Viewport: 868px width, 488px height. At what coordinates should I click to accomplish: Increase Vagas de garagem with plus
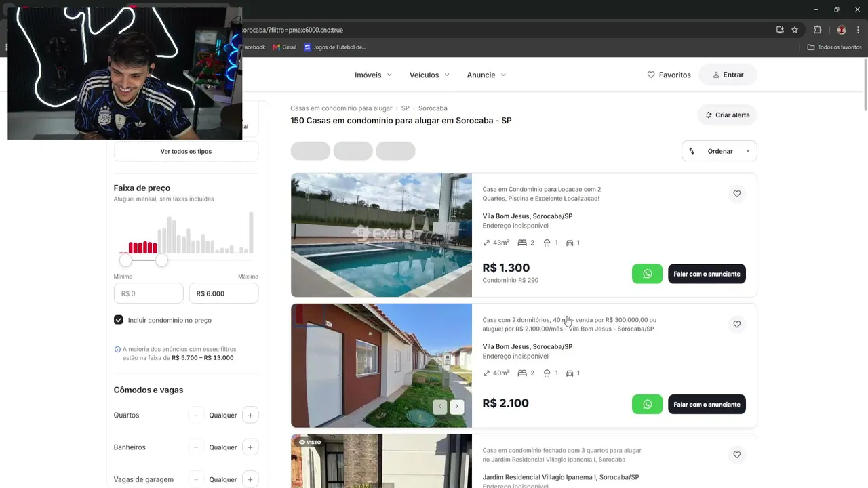[x=250, y=479]
